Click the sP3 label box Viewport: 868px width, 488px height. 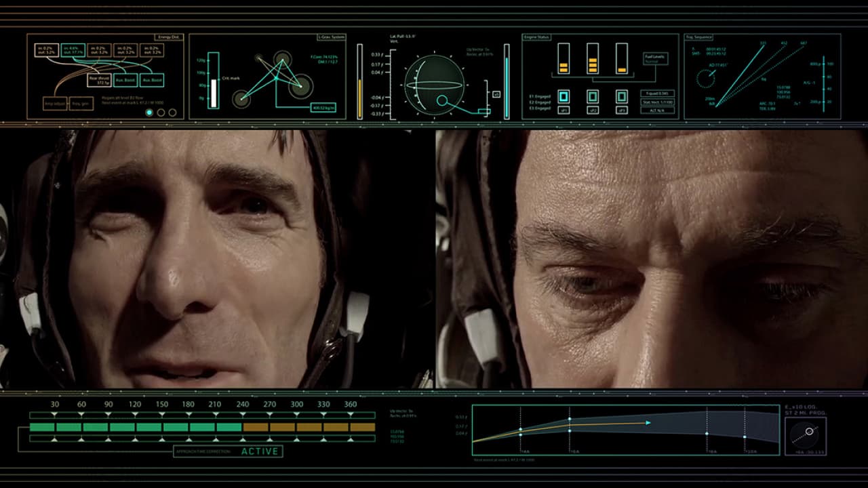(622, 110)
